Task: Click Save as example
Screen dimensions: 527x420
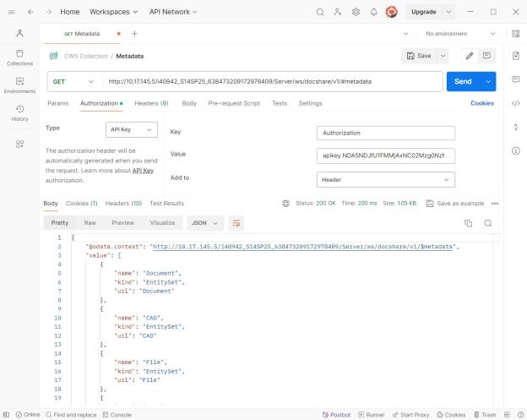Action: point(455,204)
